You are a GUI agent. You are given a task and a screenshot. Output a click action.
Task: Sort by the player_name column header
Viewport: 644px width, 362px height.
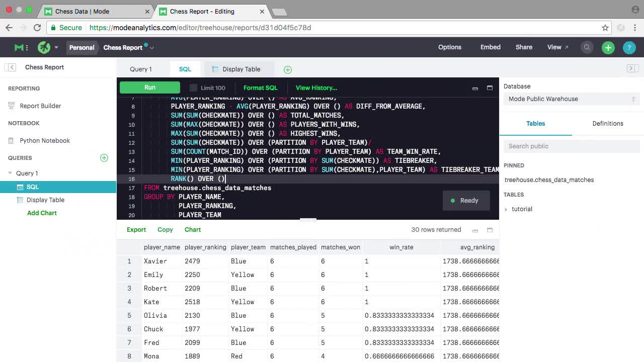point(162,247)
